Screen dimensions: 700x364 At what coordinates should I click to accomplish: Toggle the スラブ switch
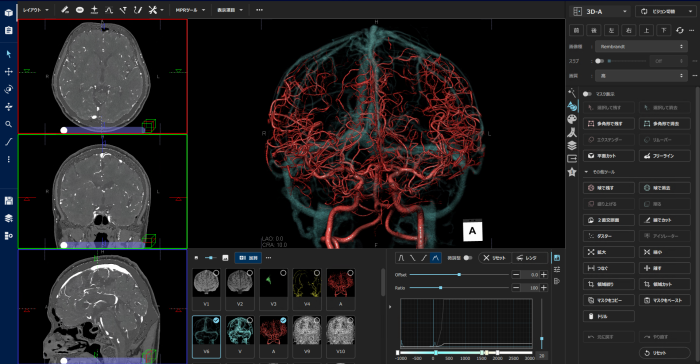600,61
